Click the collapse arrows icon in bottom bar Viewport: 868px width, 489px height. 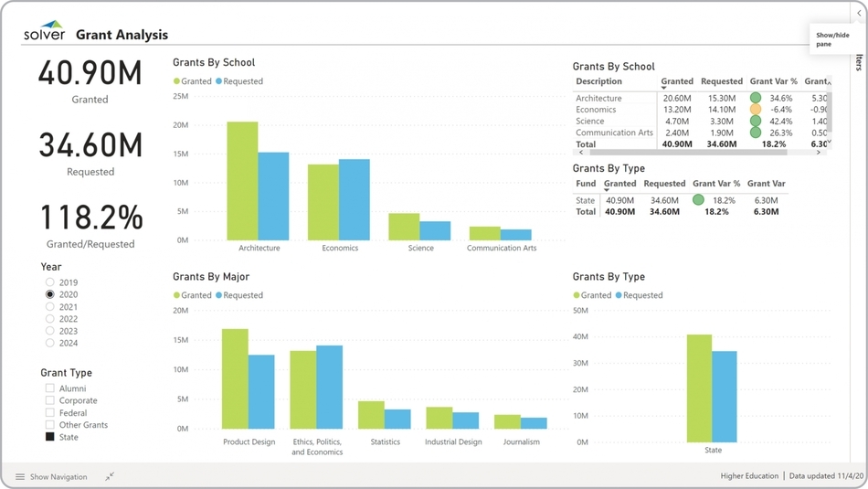tap(110, 476)
